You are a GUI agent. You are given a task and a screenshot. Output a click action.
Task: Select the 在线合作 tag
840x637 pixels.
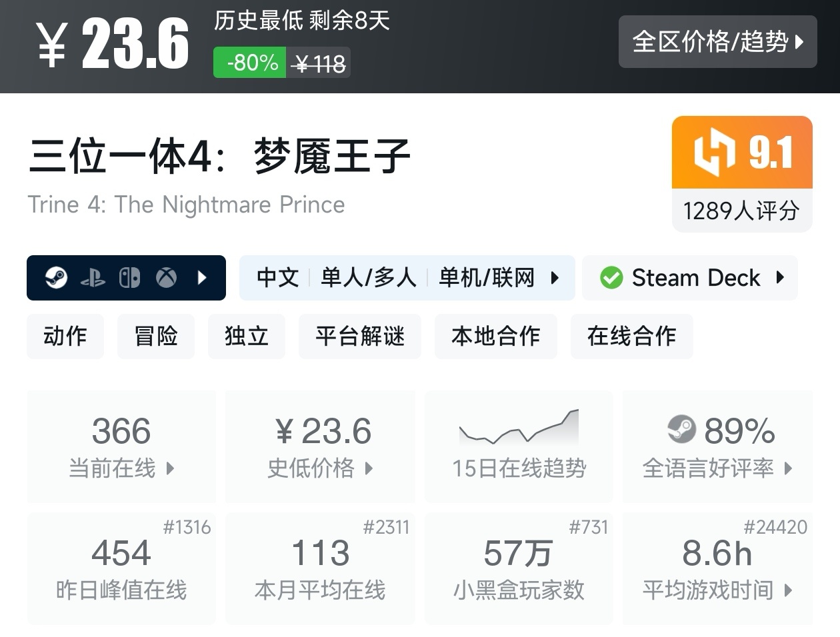coord(631,336)
